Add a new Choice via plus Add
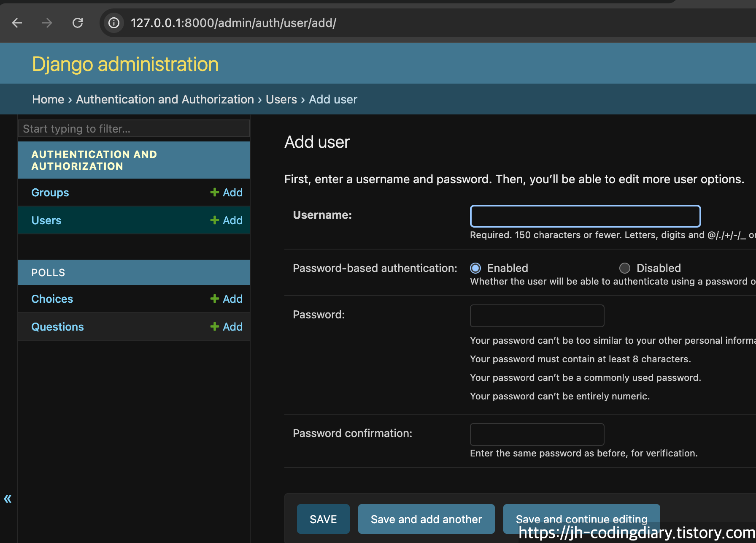The image size is (756, 543). click(227, 299)
